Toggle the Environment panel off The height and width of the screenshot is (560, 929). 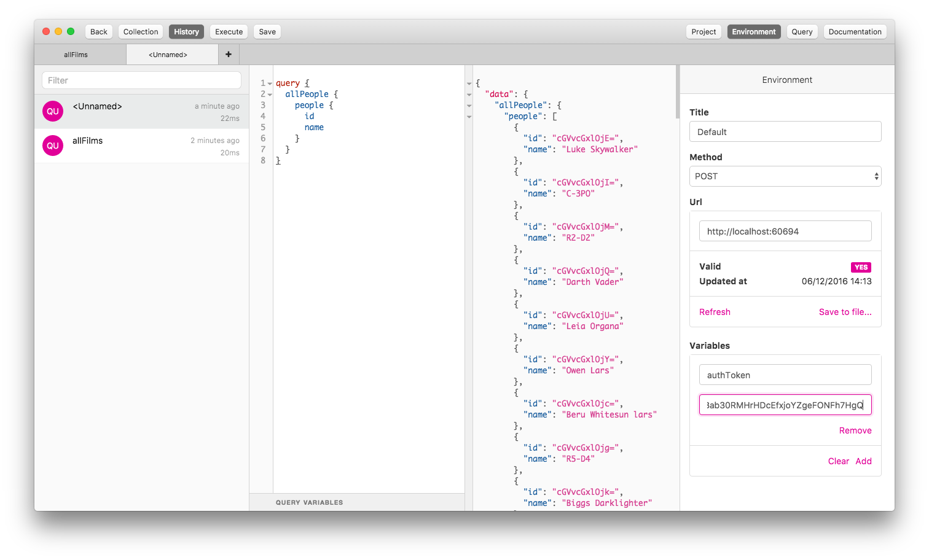[753, 32]
